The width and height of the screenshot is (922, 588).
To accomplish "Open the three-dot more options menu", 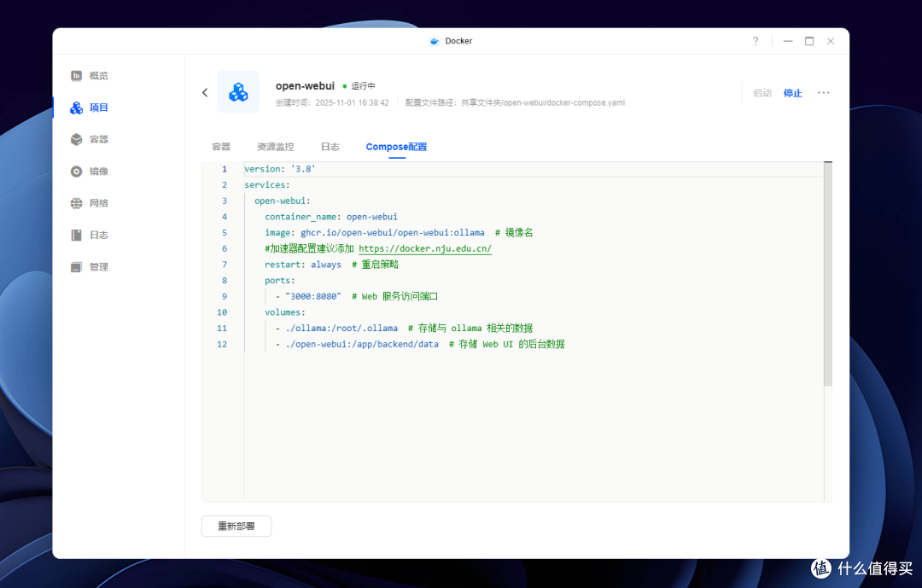I will (x=823, y=92).
